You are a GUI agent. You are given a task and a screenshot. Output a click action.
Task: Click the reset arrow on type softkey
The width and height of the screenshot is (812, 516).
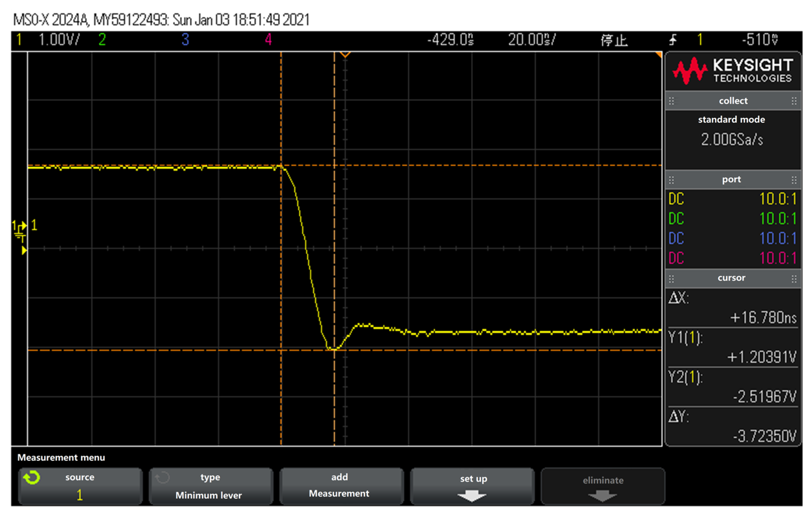pos(162,477)
